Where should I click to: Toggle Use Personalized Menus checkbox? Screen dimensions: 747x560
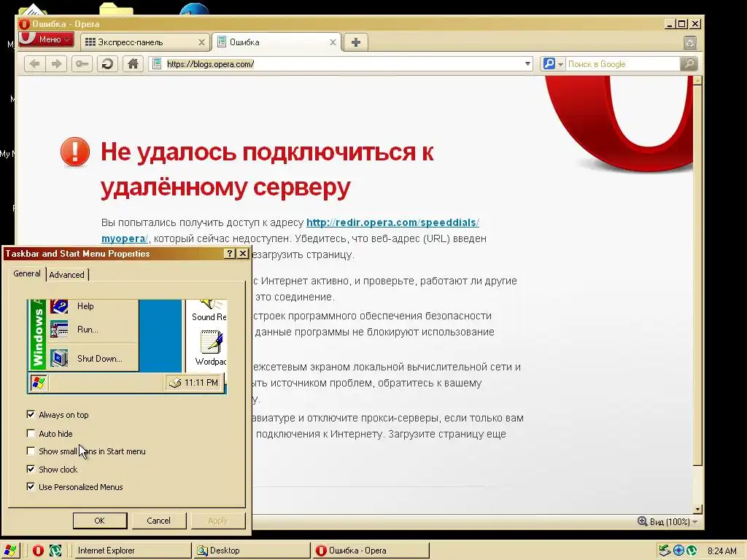31,486
